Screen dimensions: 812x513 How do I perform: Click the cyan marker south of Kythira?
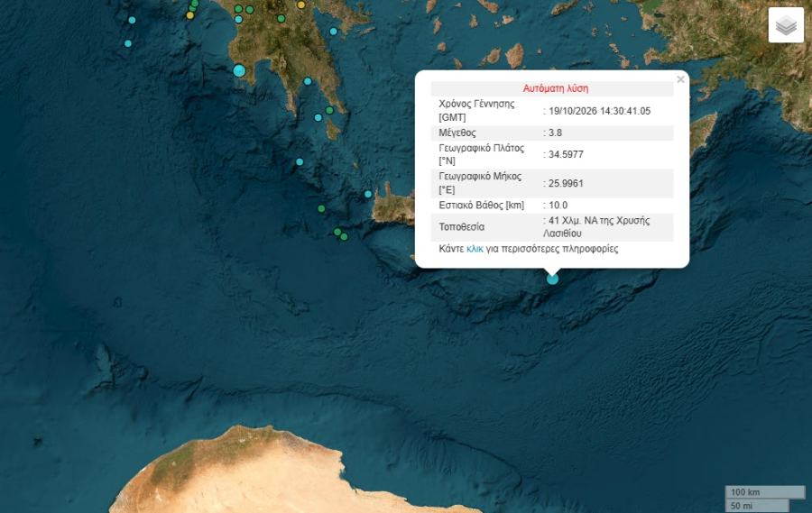coord(300,161)
